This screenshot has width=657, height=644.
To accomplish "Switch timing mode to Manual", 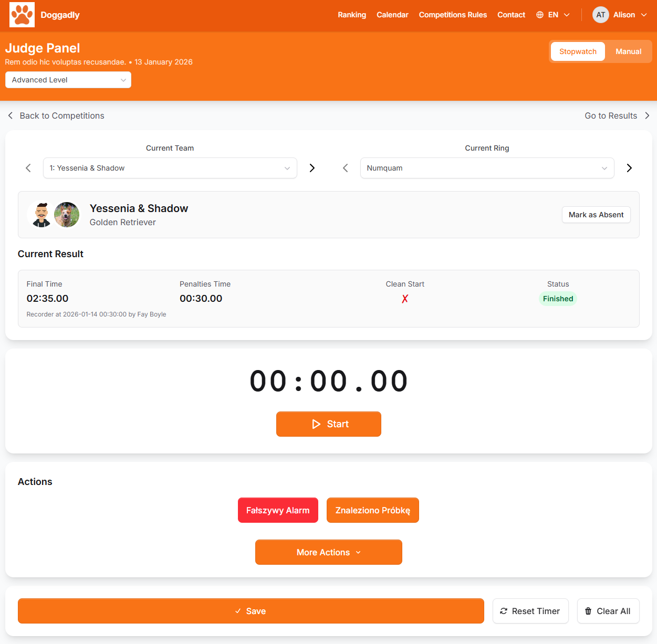I will 628,51.
